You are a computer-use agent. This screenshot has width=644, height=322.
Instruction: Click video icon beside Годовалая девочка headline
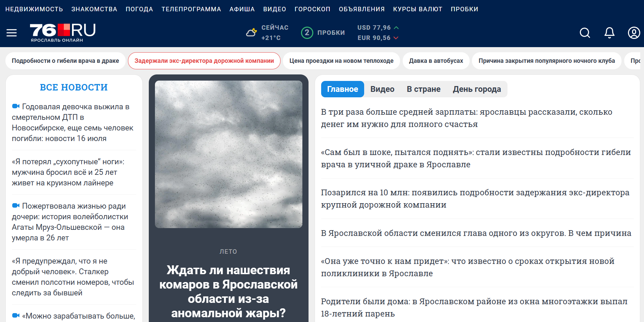coord(16,106)
